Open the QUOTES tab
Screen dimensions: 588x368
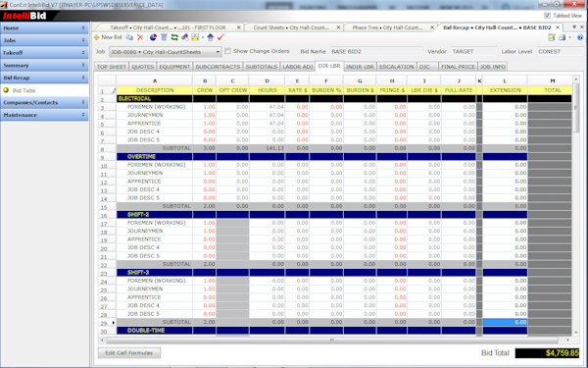(142, 67)
